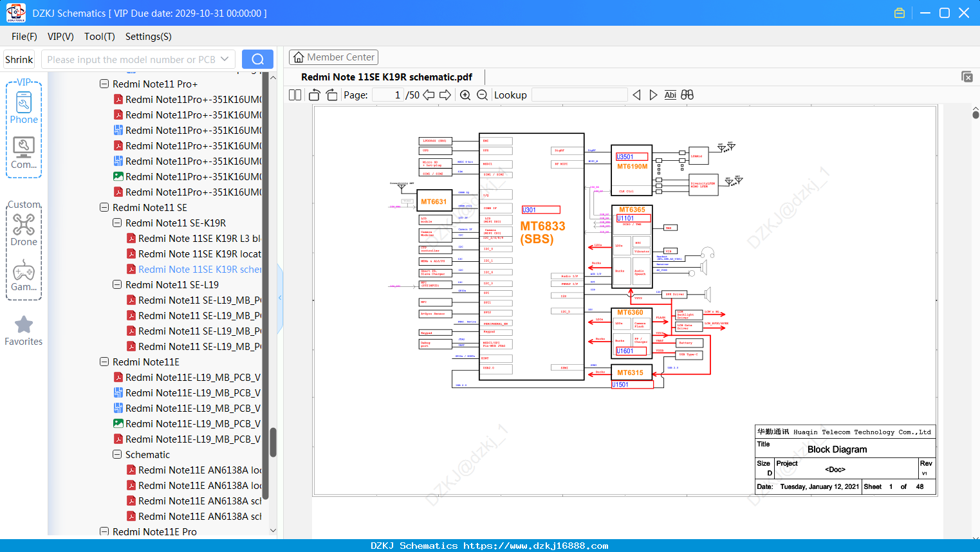
Task: Select highlighted Redmi Note 11SE K19R schematic file
Action: point(194,270)
